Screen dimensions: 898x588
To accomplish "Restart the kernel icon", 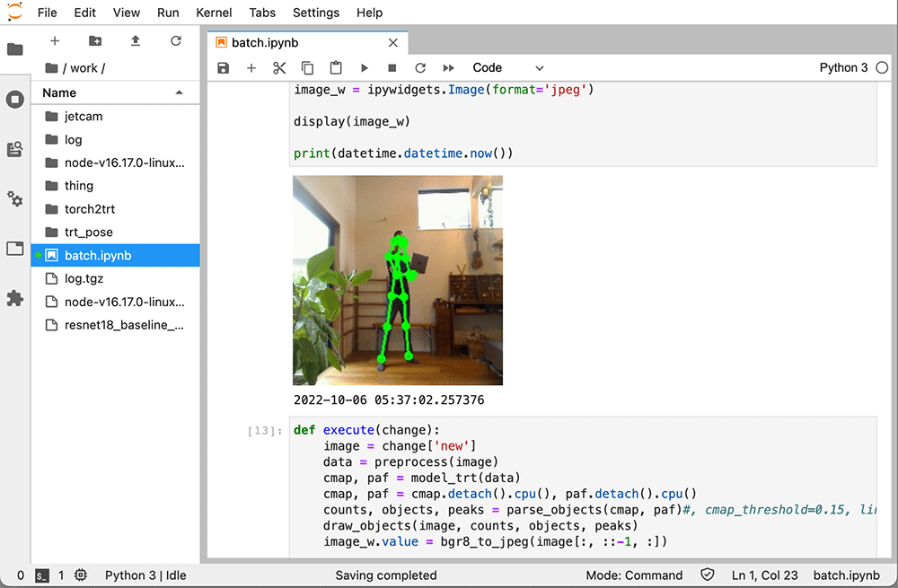I will click(420, 68).
